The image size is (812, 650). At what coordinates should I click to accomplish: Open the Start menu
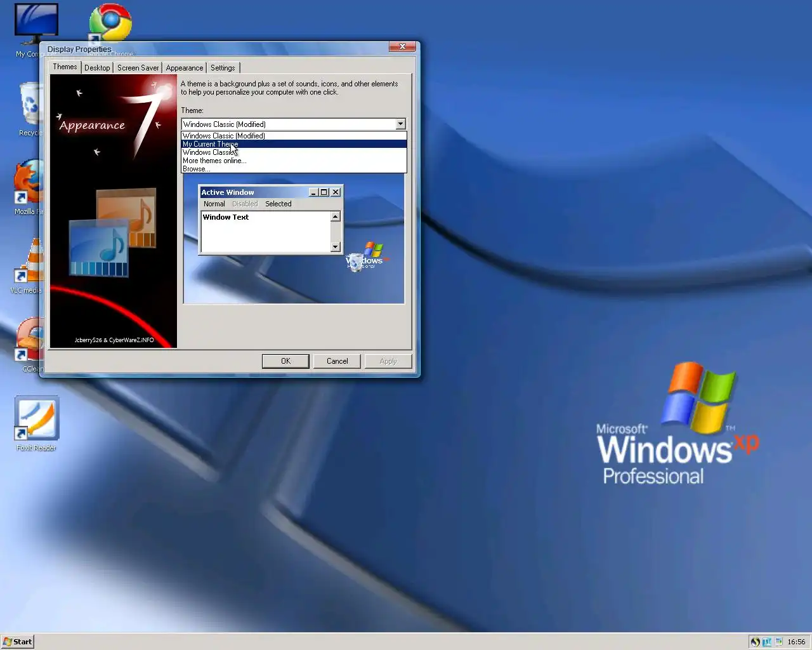point(17,642)
